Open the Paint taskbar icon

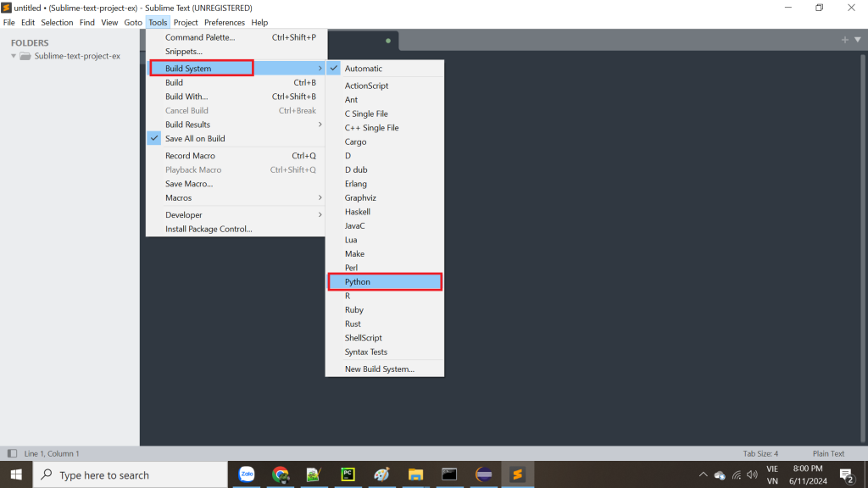pos(381,474)
